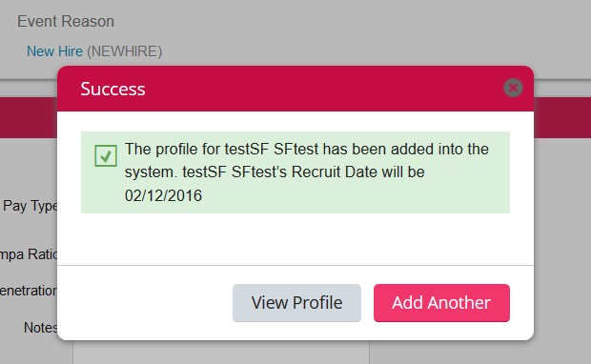Image resolution: width=591 pixels, height=364 pixels.
Task: Click the Notes field label
Action: click(40, 328)
